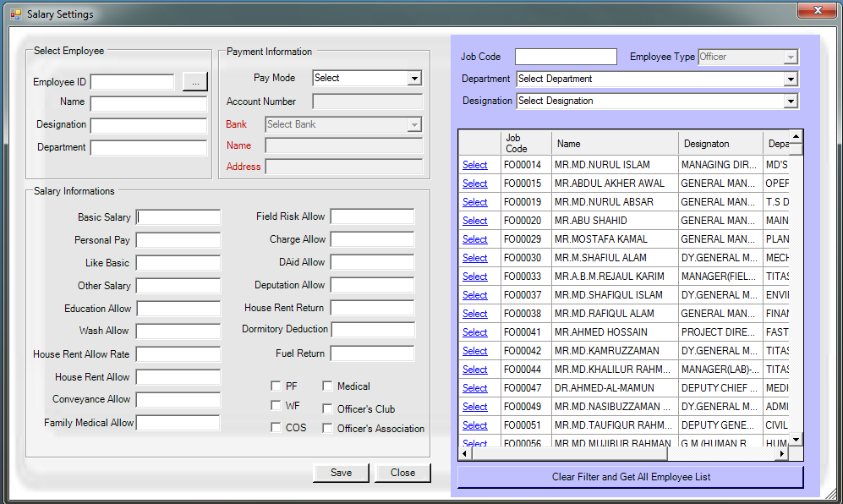
Task: Select employee MR.ABU SHAHID via Select link
Action: pos(474,221)
